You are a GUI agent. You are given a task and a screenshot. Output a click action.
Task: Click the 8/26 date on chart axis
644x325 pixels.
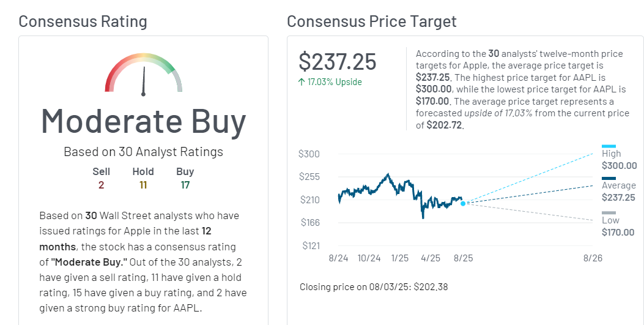(x=593, y=258)
